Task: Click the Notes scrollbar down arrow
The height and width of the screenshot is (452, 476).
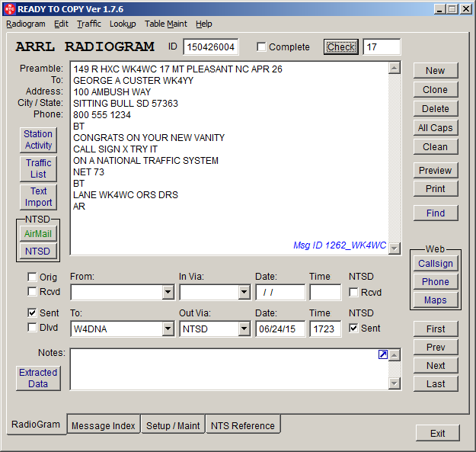Action: click(x=394, y=383)
